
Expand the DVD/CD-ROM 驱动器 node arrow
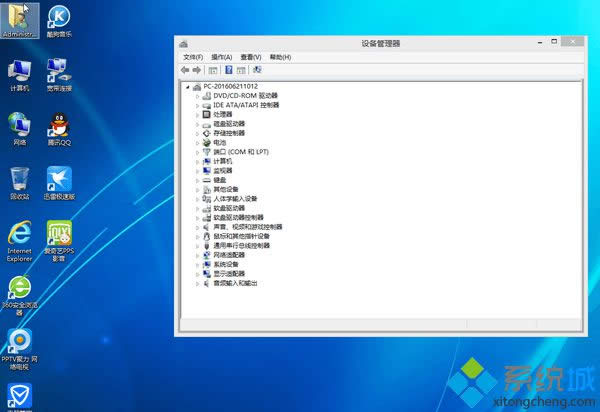197,96
